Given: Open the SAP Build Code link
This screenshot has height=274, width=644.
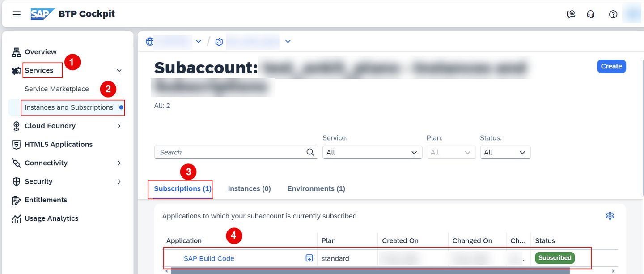Looking at the screenshot, I should tap(209, 258).
